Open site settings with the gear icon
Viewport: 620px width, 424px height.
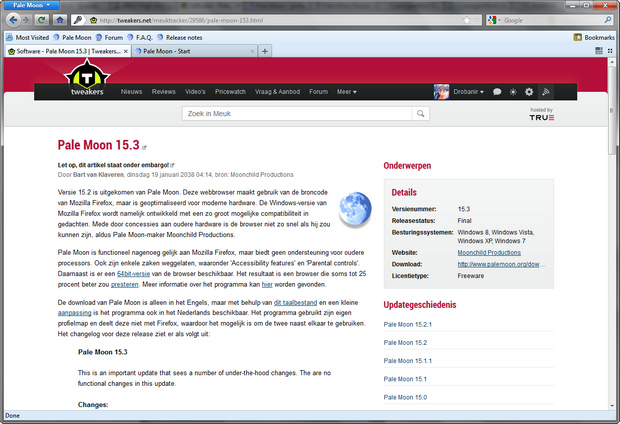click(x=529, y=92)
